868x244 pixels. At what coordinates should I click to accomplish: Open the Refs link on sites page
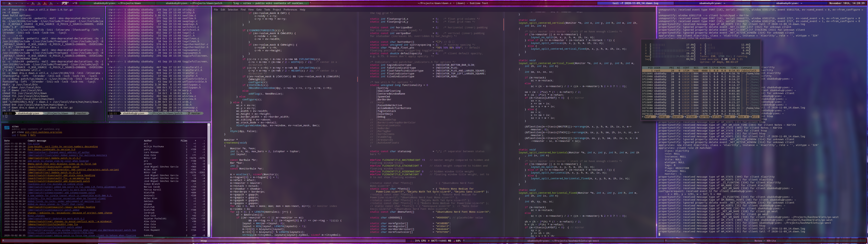(33, 135)
